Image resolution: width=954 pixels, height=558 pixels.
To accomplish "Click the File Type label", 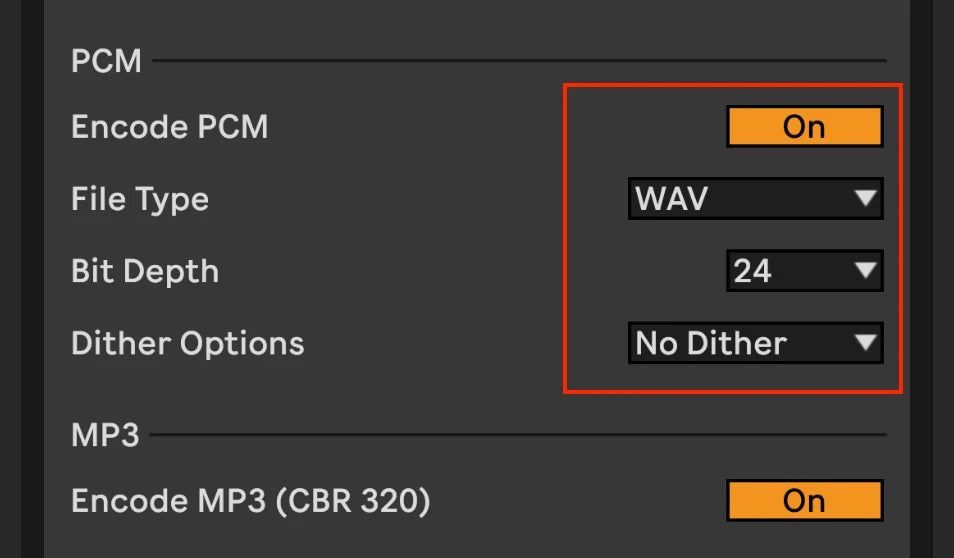I will point(140,199).
